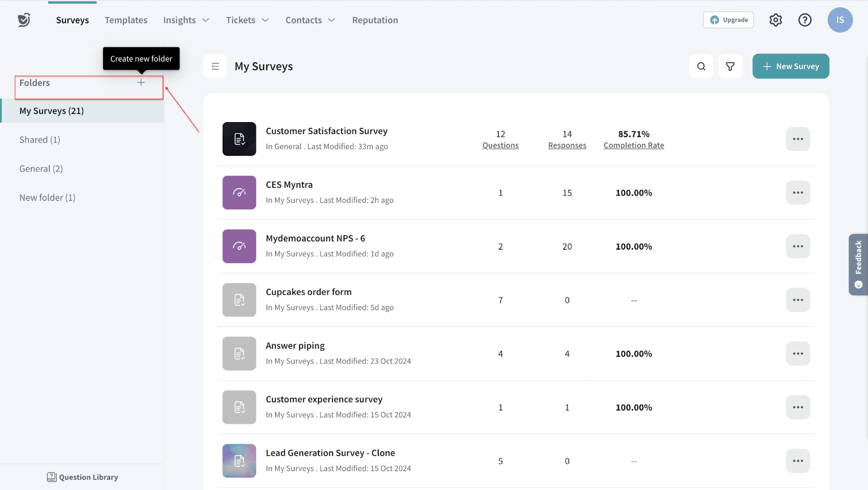Expand the Contacts dropdown menu

coord(310,20)
